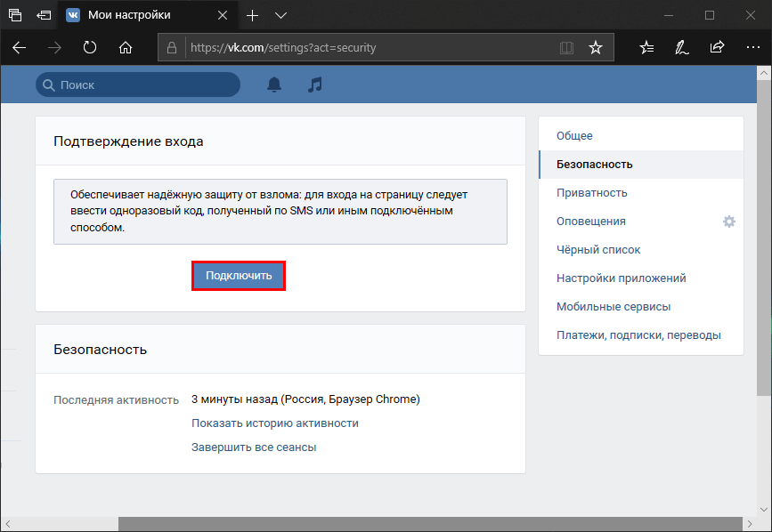Open a new tab with plus icon

tap(252, 15)
